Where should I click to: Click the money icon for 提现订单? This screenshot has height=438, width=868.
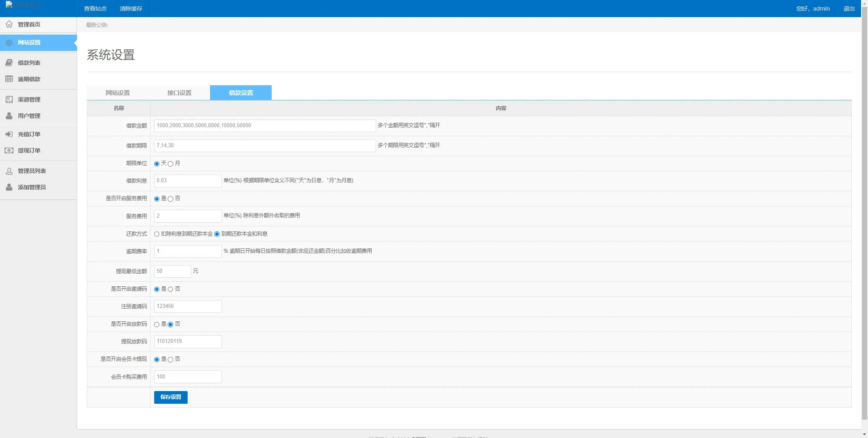pyautogui.click(x=9, y=150)
